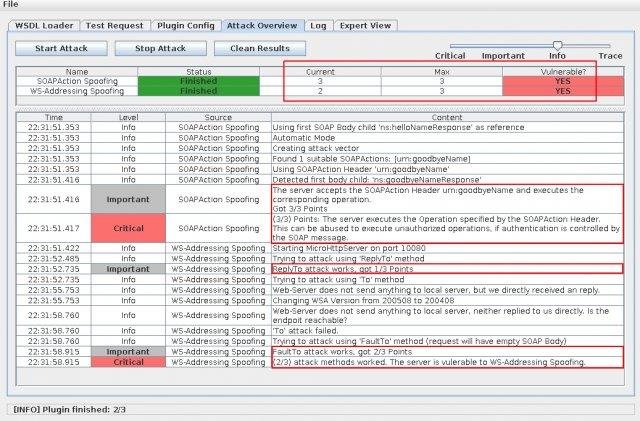Select 'Is the endpoint reachable?' log entry
The image size is (640, 421).
447,315
